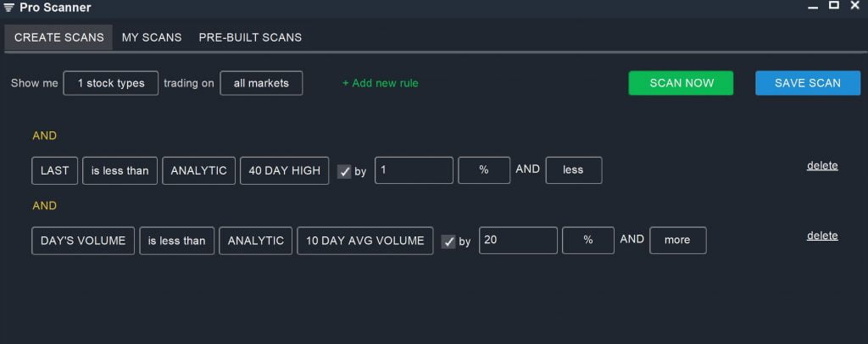868x344 pixels.
Task: Delete the DAY'S VOLUME rule
Action: pyautogui.click(x=822, y=236)
